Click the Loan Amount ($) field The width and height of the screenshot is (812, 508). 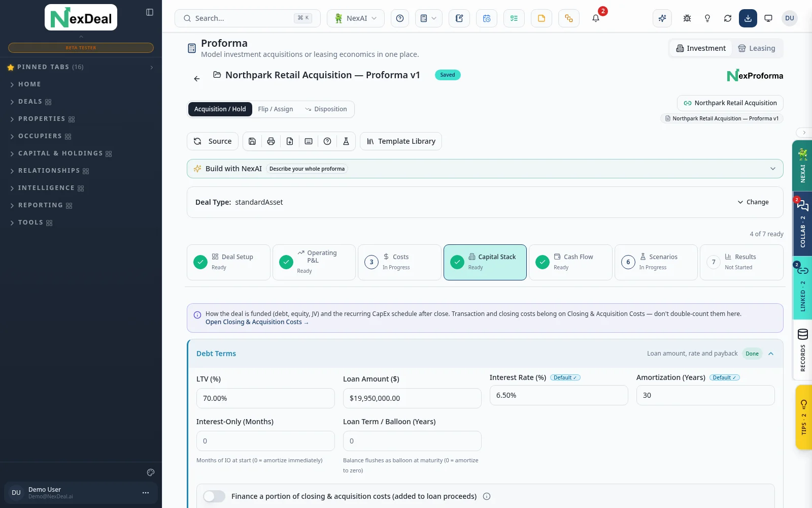[412, 398]
